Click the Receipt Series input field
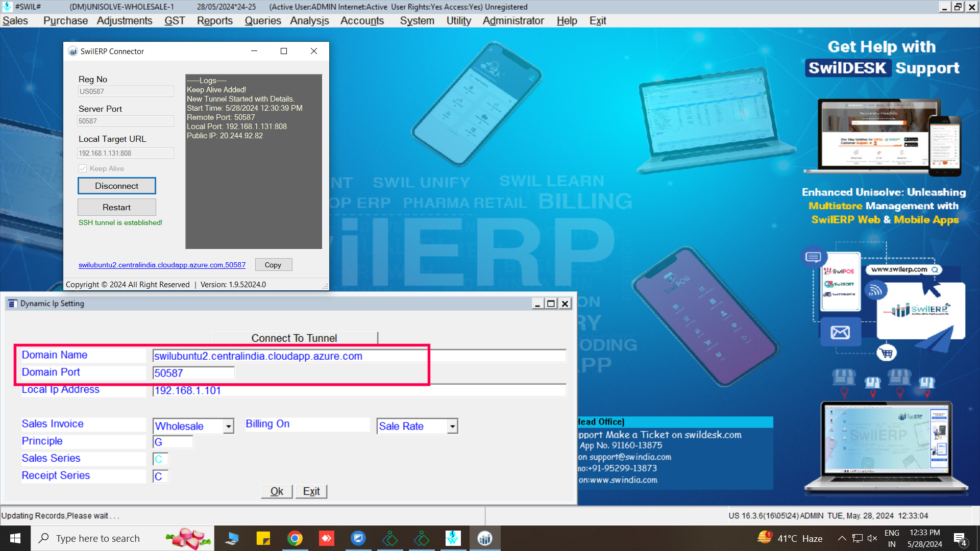 tap(160, 476)
